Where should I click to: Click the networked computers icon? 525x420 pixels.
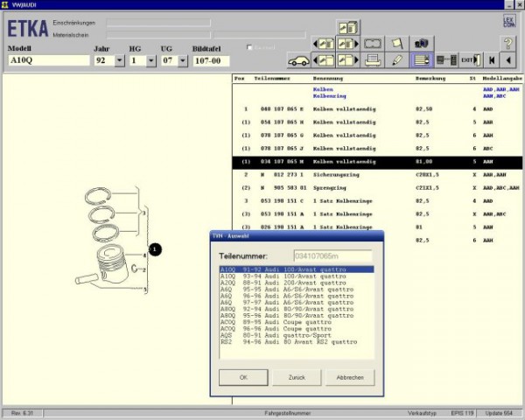422,44
